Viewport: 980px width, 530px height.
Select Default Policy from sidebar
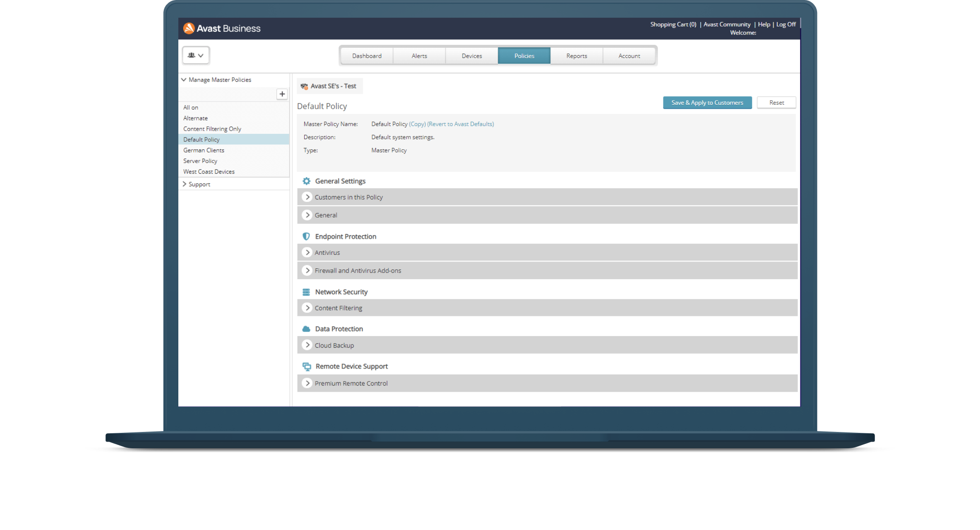tap(201, 139)
